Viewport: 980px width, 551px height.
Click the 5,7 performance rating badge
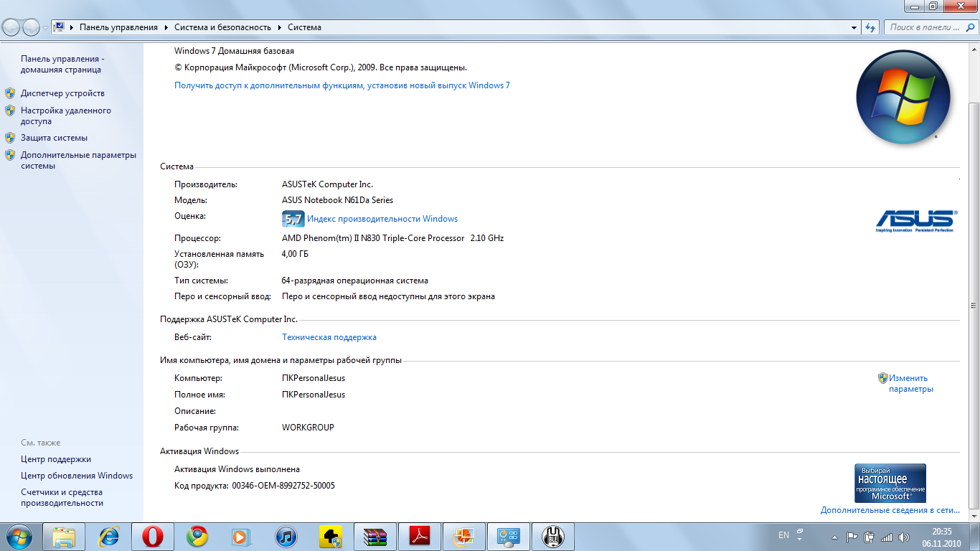(293, 219)
